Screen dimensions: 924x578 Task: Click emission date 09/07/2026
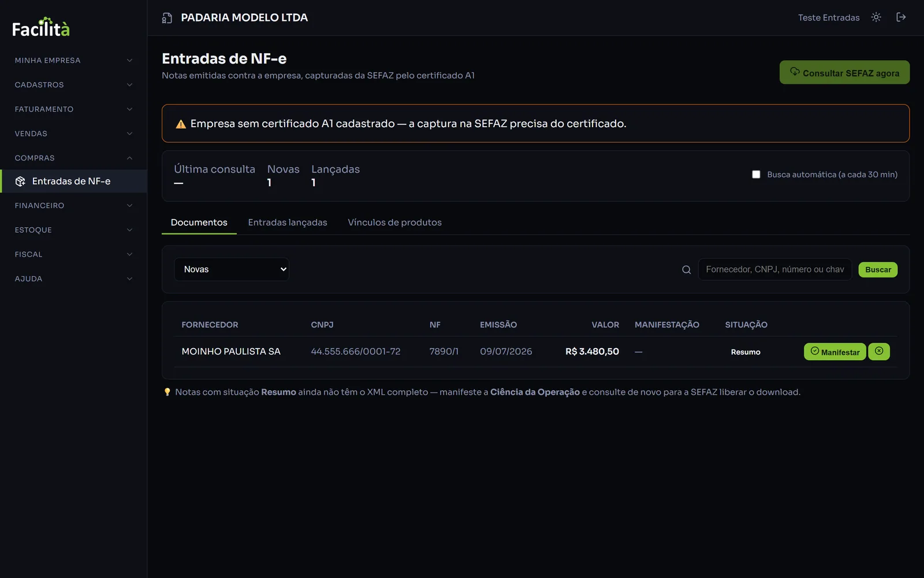point(506,351)
